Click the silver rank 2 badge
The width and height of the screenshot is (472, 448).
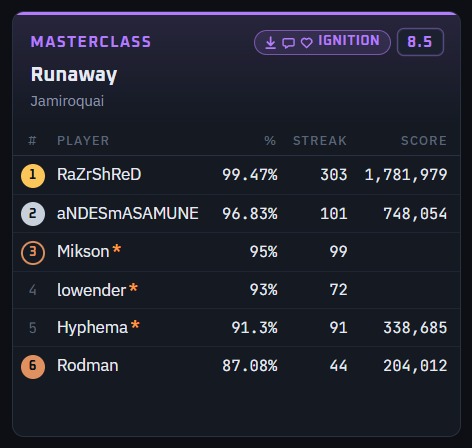coord(33,214)
